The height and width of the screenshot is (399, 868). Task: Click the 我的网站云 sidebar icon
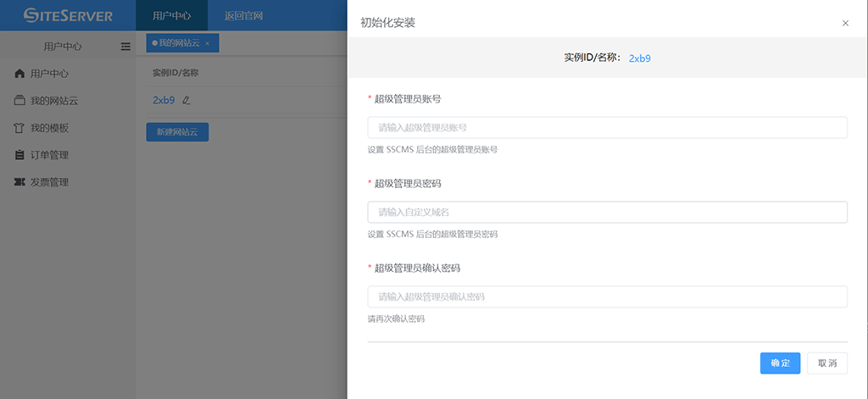click(19, 101)
